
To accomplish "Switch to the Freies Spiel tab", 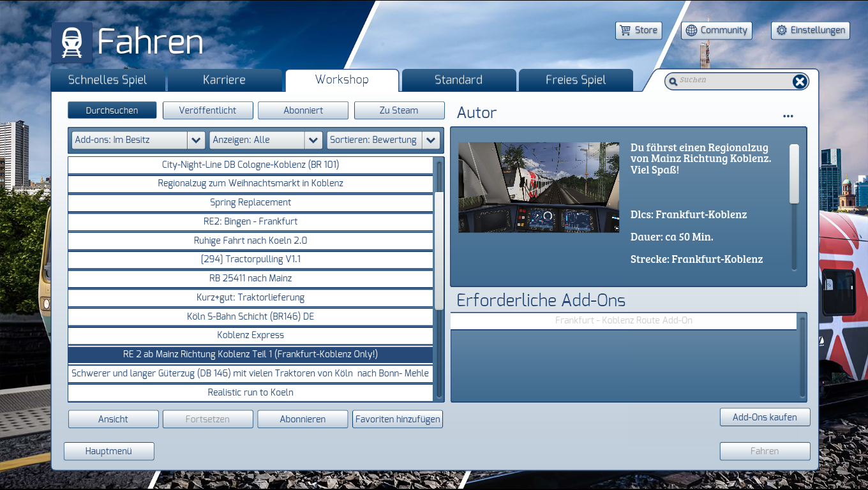I will tap(575, 80).
